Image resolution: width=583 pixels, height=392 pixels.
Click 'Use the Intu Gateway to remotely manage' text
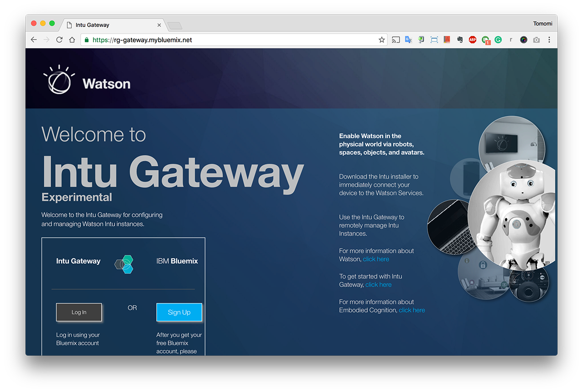[x=372, y=225]
